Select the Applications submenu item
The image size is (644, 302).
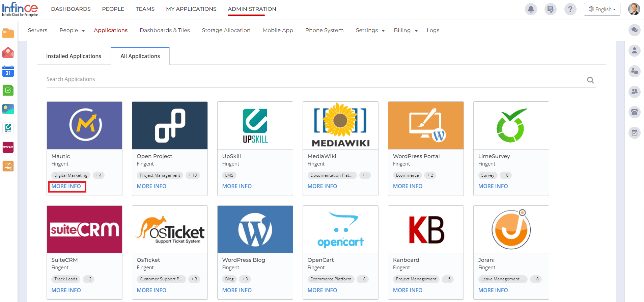click(x=111, y=30)
